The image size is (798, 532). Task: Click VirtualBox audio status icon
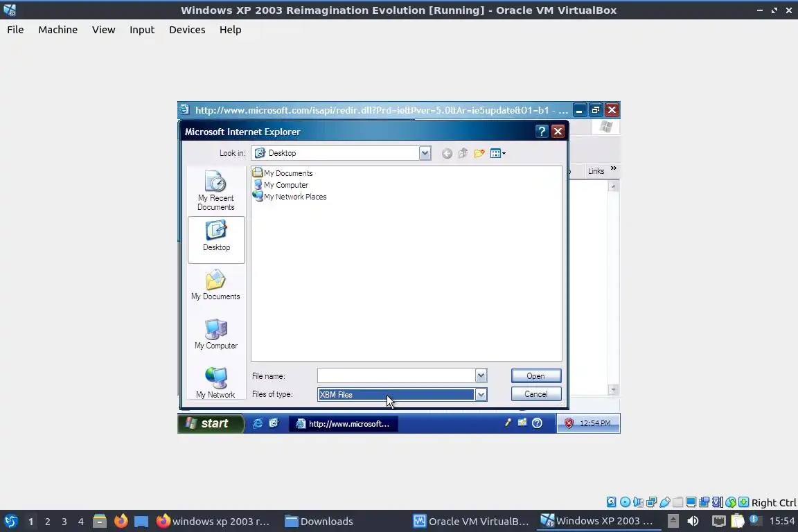coord(638,502)
